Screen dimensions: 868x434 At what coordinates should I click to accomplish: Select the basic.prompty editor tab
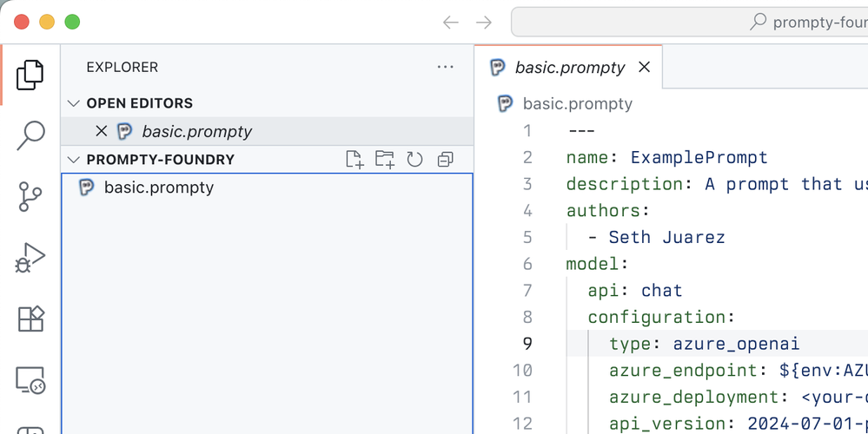point(568,68)
